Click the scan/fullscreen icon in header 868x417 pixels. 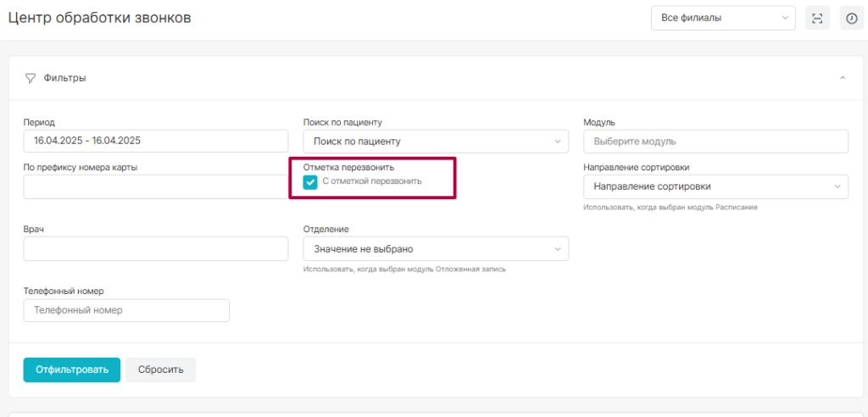(817, 19)
